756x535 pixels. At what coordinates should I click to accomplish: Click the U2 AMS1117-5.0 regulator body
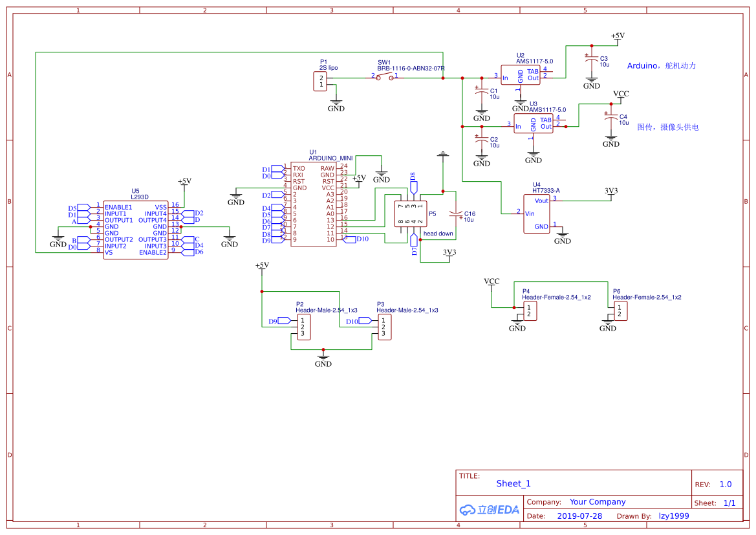520,75
